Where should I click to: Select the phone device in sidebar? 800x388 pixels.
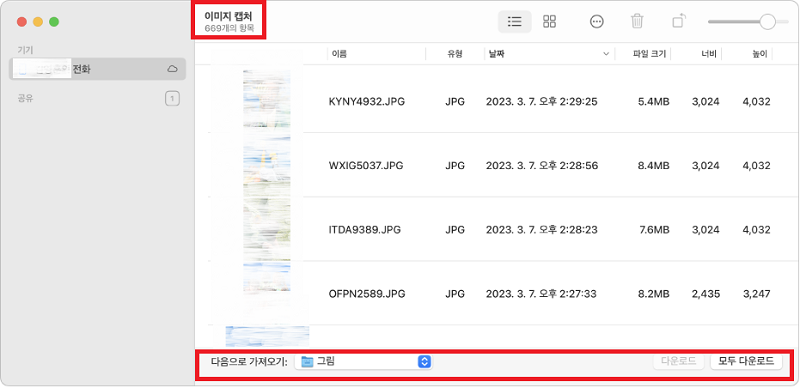coord(97,69)
